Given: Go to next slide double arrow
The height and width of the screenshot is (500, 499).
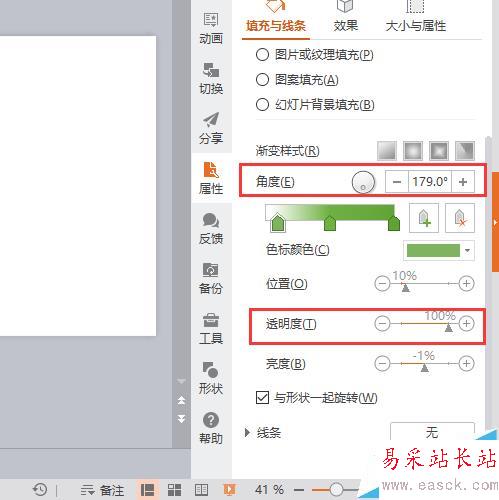Looking at the screenshot, I should [181, 419].
